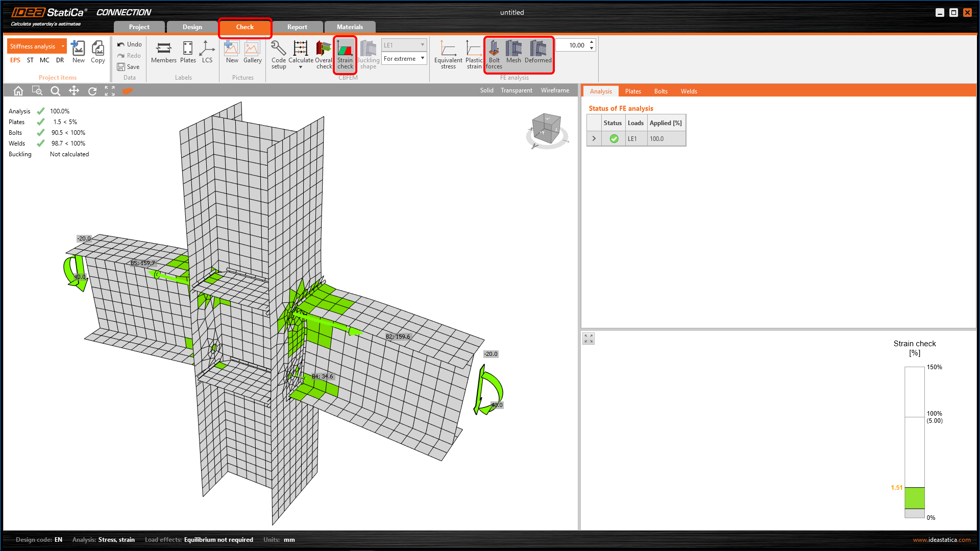Select the DR analysis type

click(x=60, y=60)
